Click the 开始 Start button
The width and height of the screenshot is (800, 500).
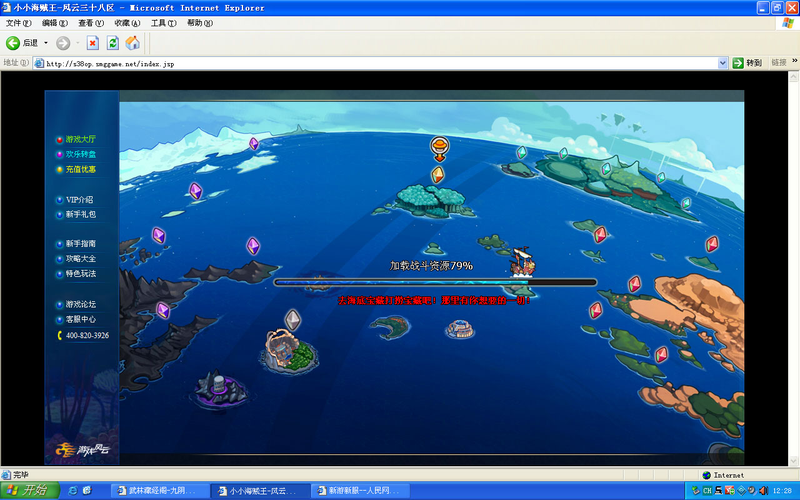click(x=30, y=490)
